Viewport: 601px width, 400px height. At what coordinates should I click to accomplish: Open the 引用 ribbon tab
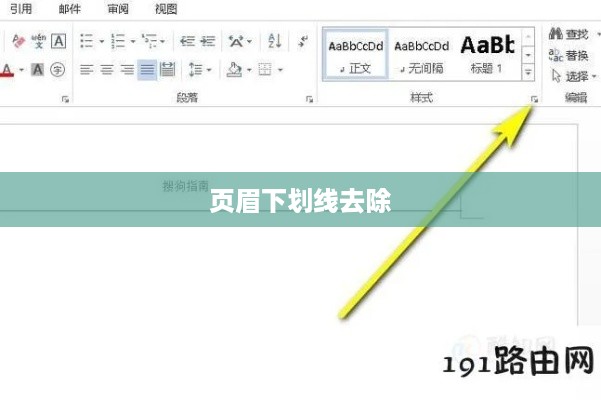point(21,8)
